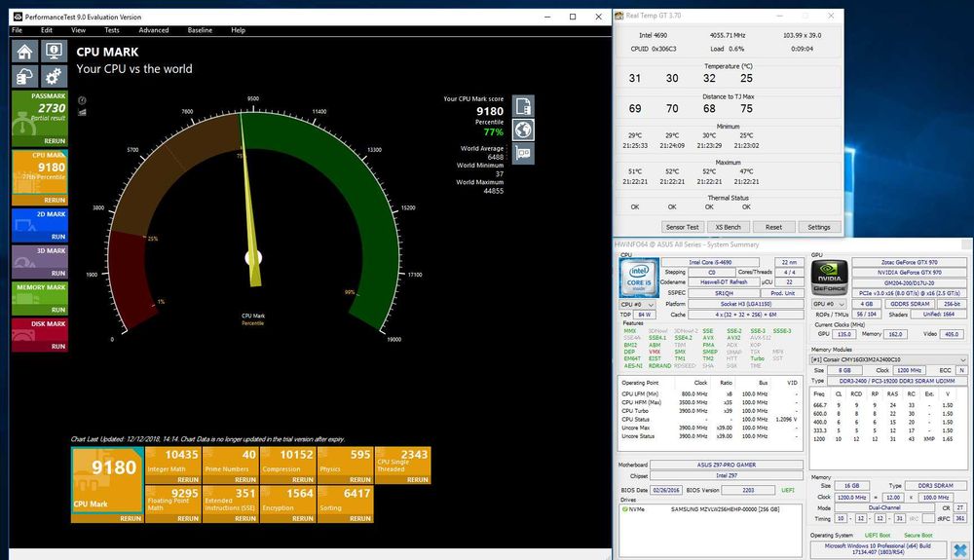Rerun the Encryption test
The image size is (974, 560).
[x=303, y=518]
